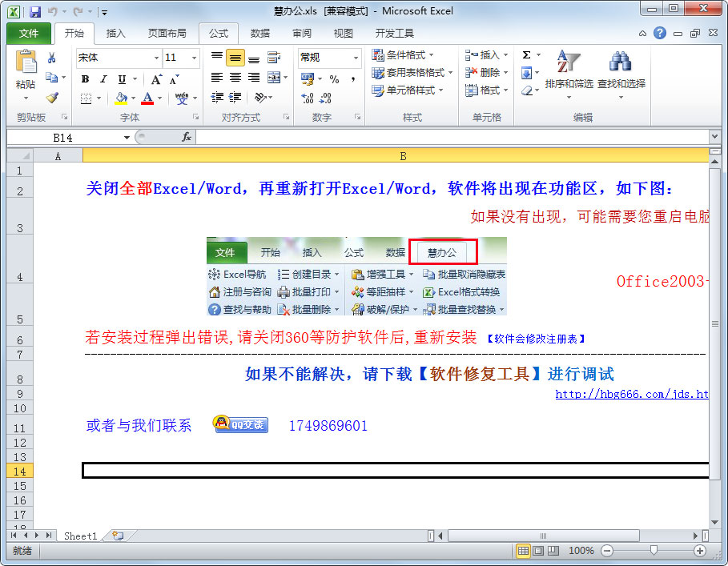Click the QQ交谈 button
This screenshot has width=728, height=566.
240,423
